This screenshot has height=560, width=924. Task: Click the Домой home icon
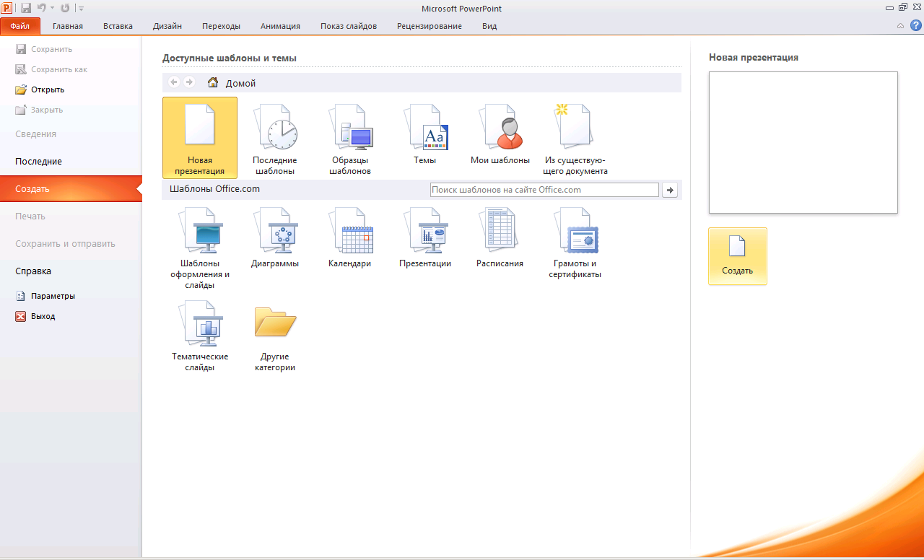coord(213,82)
